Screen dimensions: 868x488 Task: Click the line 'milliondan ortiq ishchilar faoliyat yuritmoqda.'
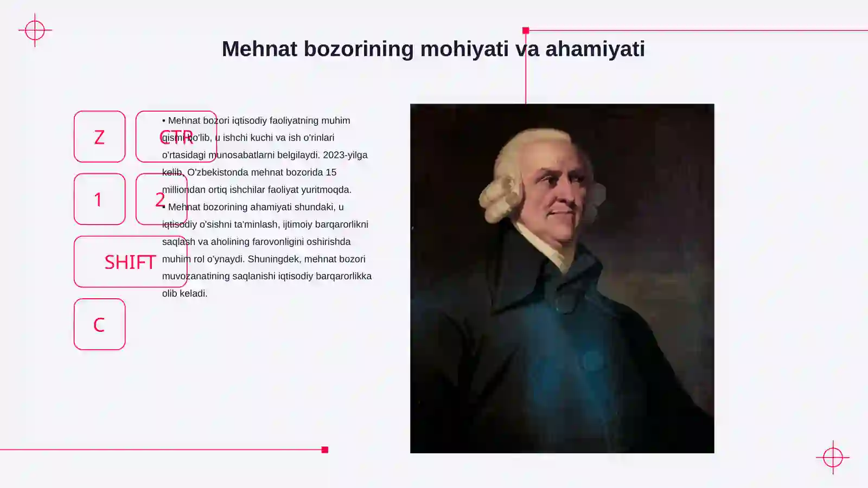point(257,190)
